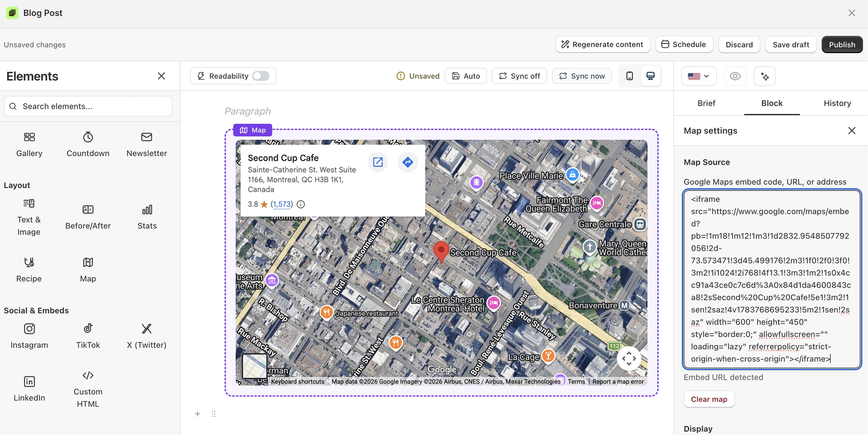Screen dimensions: 868x435
Task: Click the Le Centre Sheraton hotel marker
Action: (494, 303)
